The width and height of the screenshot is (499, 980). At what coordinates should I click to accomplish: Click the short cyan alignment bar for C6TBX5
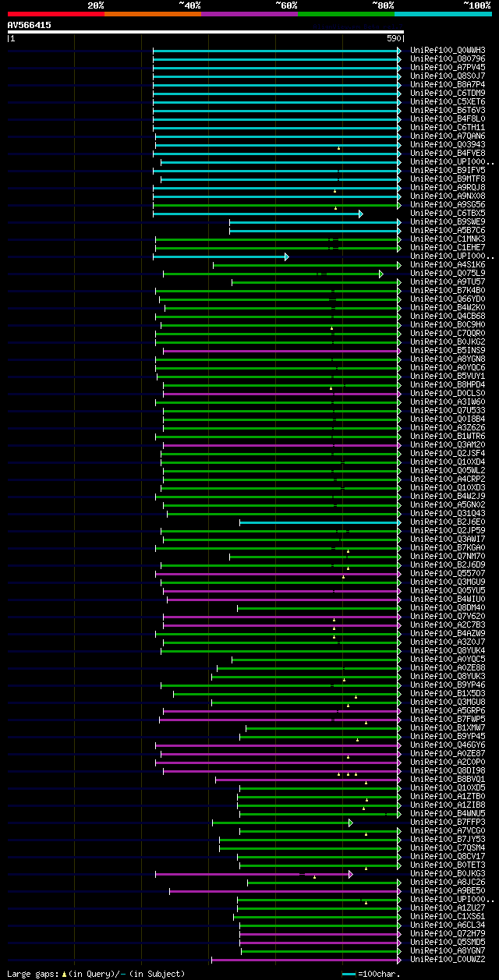257,214
